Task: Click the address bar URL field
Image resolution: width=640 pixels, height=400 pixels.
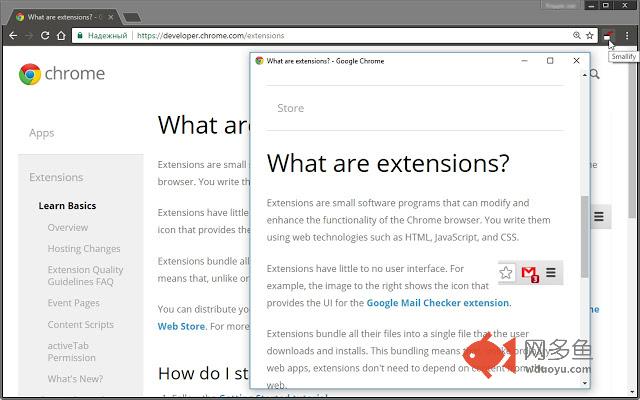Action: pyautogui.click(x=335, y=36)
